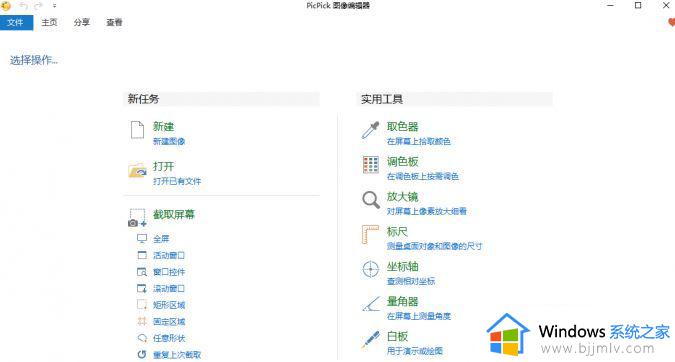Open the 量角器 tool heading
This screenshot has height=362, width=675.
[x=403, y=301]
